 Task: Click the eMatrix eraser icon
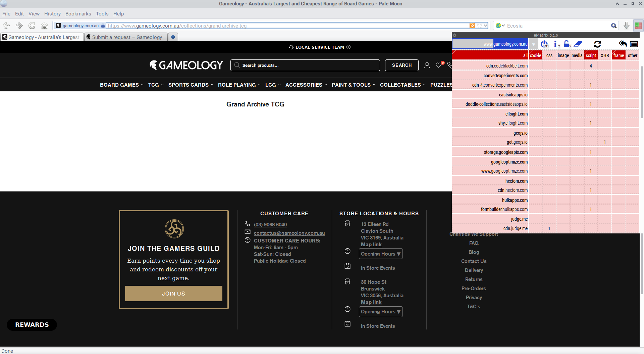[578, 44]
